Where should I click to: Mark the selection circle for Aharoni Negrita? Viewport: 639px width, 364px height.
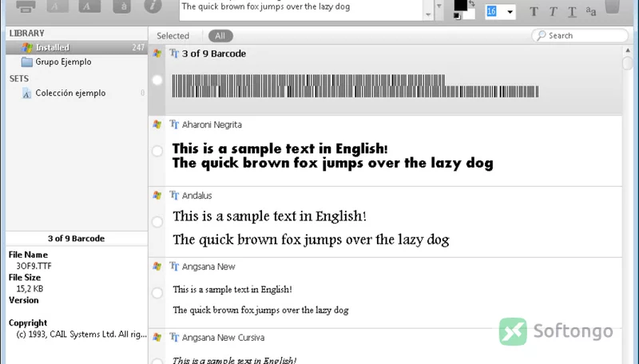(x=157, y=151)
